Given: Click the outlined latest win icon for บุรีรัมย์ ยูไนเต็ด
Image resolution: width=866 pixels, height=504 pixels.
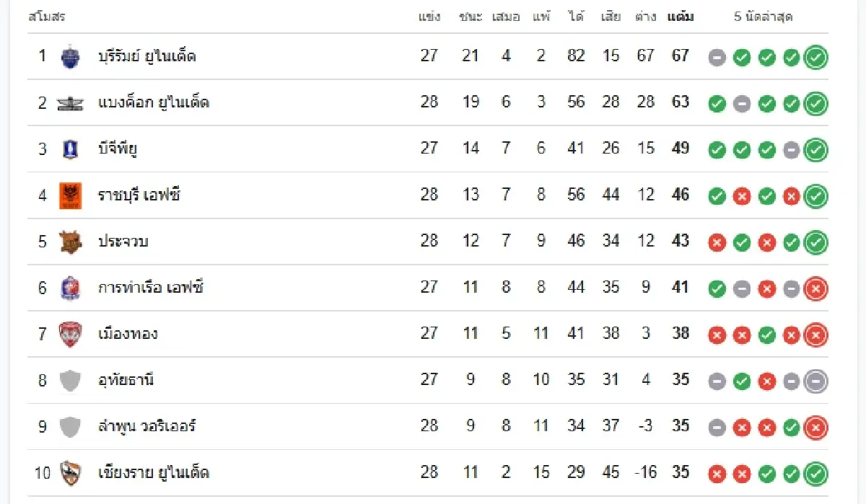Looking at the screenshot, I should 816,57.
